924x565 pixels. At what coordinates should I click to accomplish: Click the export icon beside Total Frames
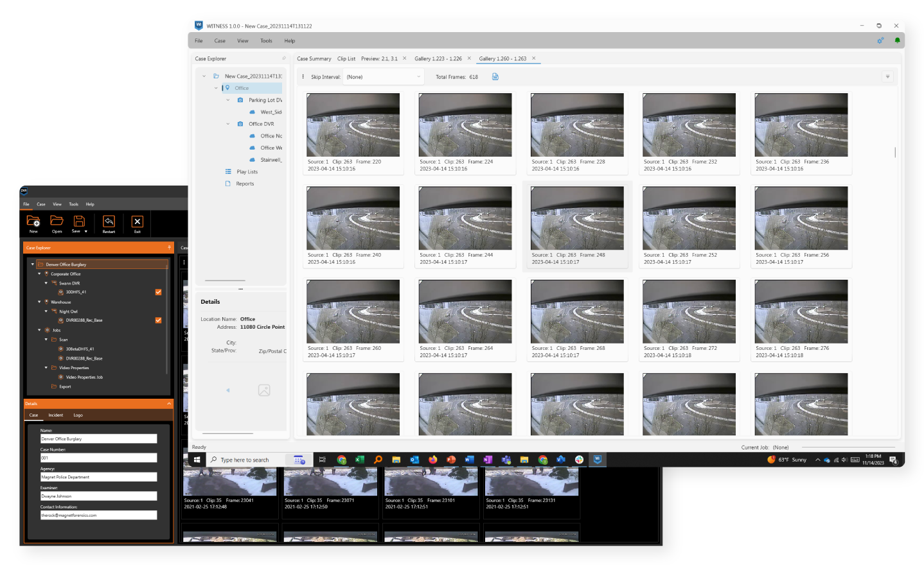coord(495,77)
